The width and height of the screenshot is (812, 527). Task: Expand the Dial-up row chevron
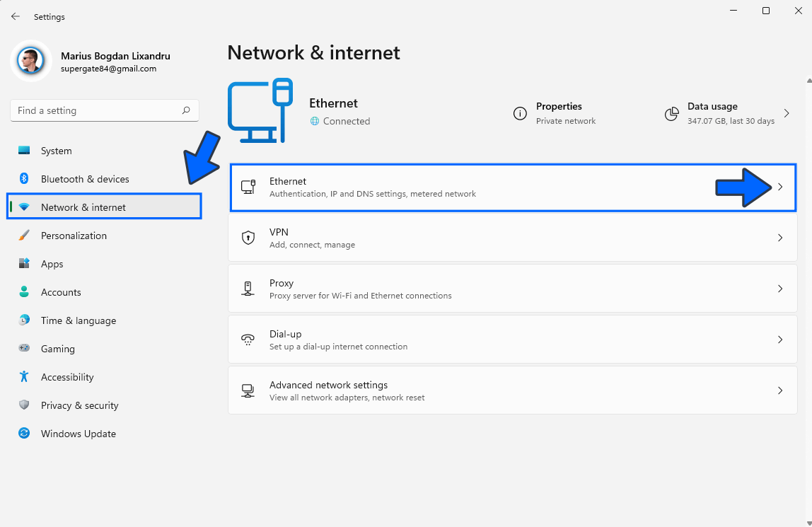pyautogui.click(x=780, y=340)
